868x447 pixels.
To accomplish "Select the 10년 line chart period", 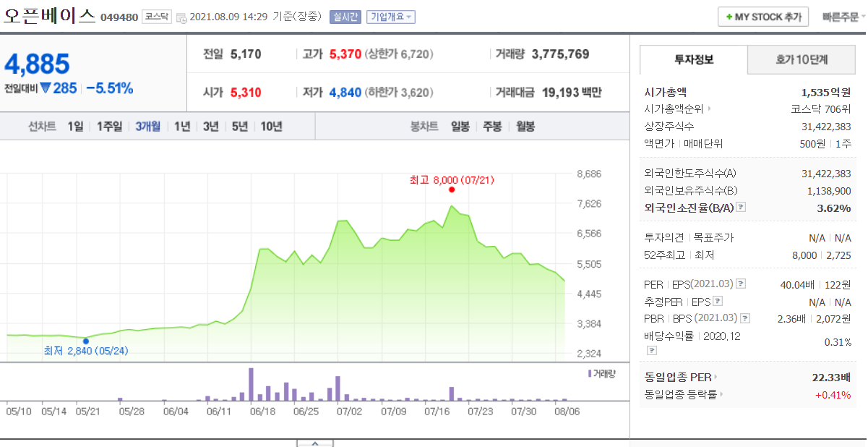I will pyautogui.click(x=272, y=127).
